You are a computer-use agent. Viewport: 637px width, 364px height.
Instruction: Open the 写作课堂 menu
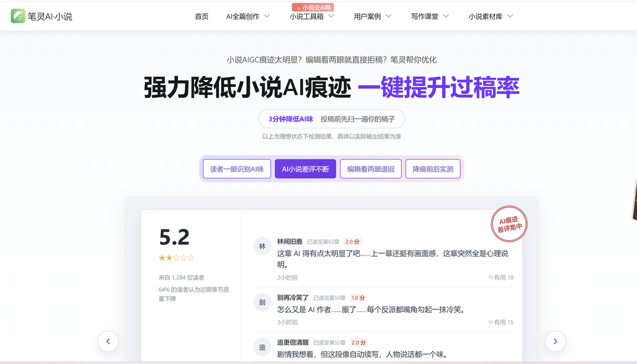(x=425, y=16)
